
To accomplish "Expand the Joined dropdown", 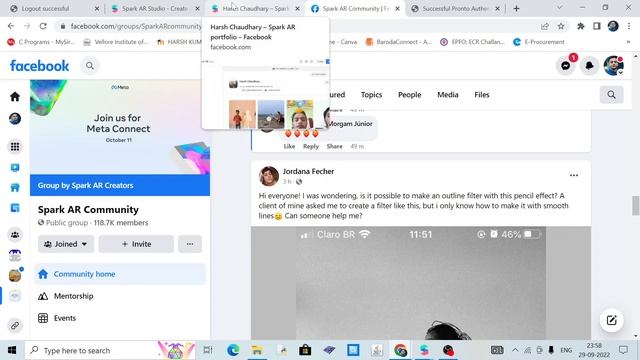I will pyautogui.click(x=66, y=244).
